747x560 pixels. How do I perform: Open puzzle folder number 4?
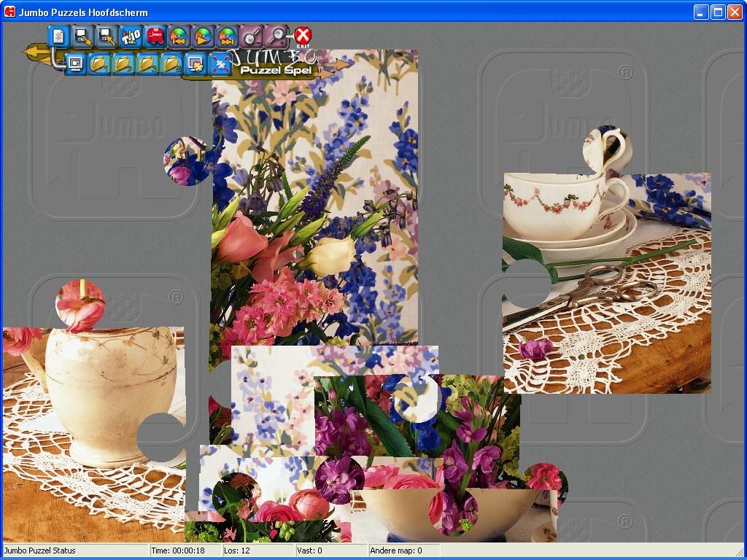tap(172, 64)
